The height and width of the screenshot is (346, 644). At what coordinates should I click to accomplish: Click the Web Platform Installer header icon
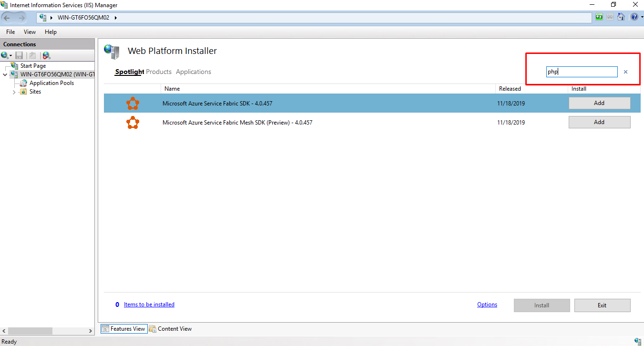[x=112, y=52]
